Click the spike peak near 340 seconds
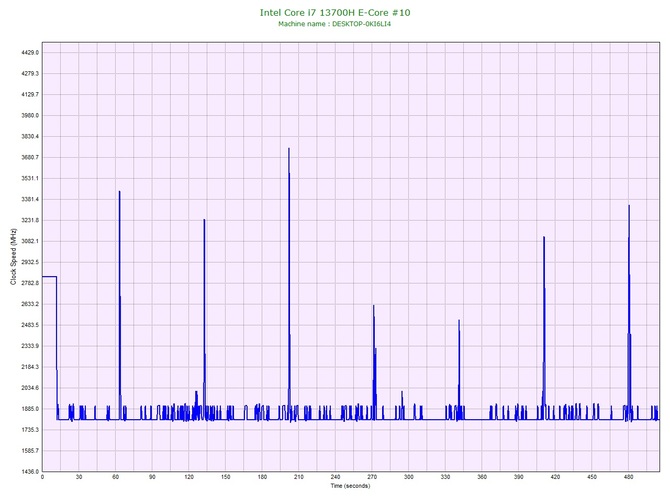This screenshot has width=670, height=503. (459, 322)
